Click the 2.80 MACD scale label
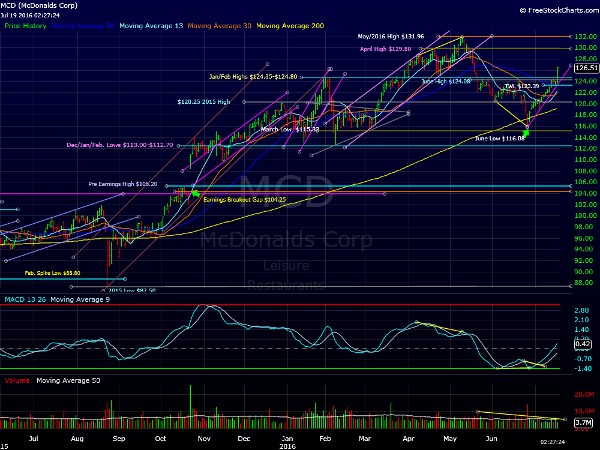The height and width of the screenshot is (450, 600). [582, 311]
